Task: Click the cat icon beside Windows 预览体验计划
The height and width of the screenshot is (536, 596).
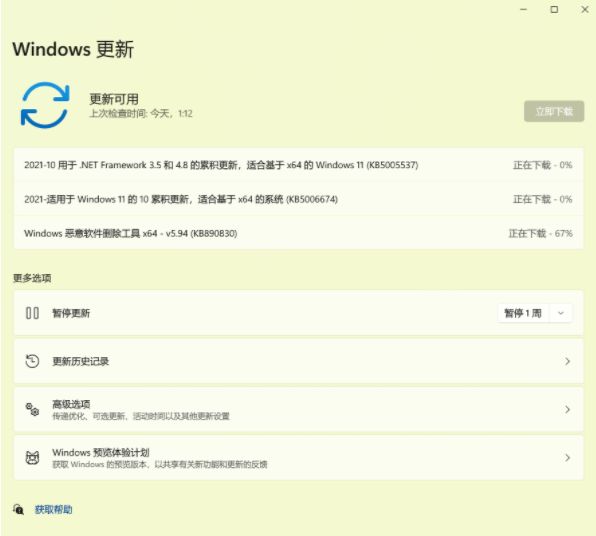Action: pos(32,457)
